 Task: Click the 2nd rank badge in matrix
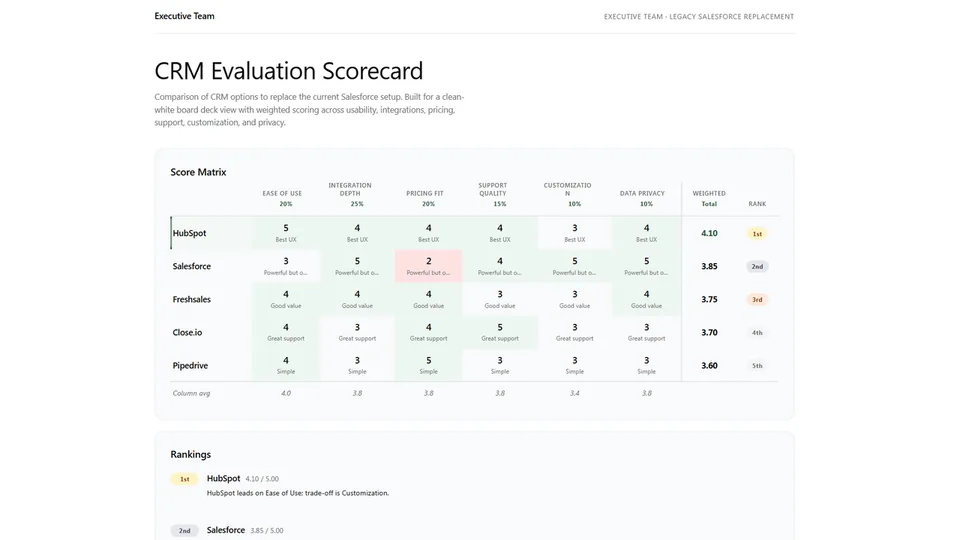coord(757,266)
